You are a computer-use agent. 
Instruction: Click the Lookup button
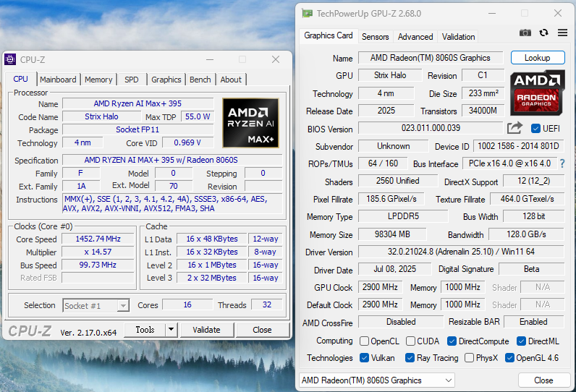[537, 58]
